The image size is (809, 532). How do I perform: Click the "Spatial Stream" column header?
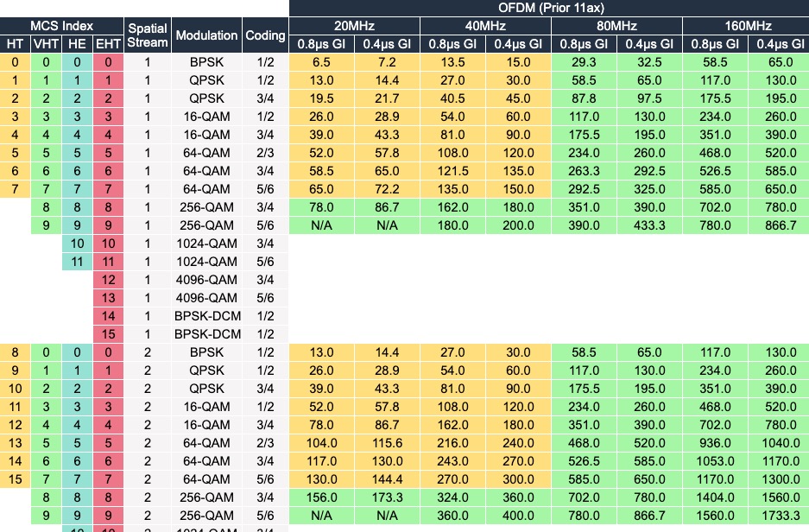[x=148, y=35]
